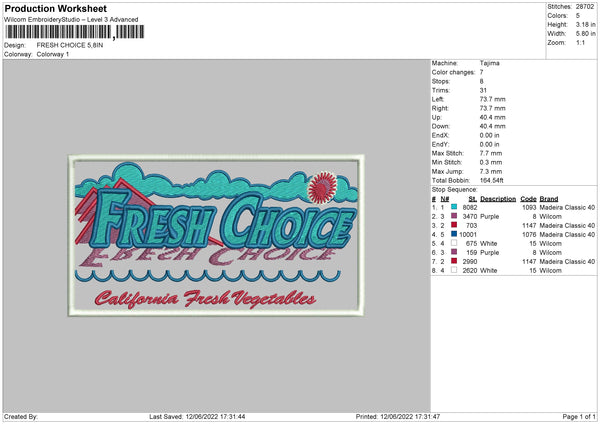Click the red swatch beside stitch count 2990

pyautogui.click(x=454, y=261)
